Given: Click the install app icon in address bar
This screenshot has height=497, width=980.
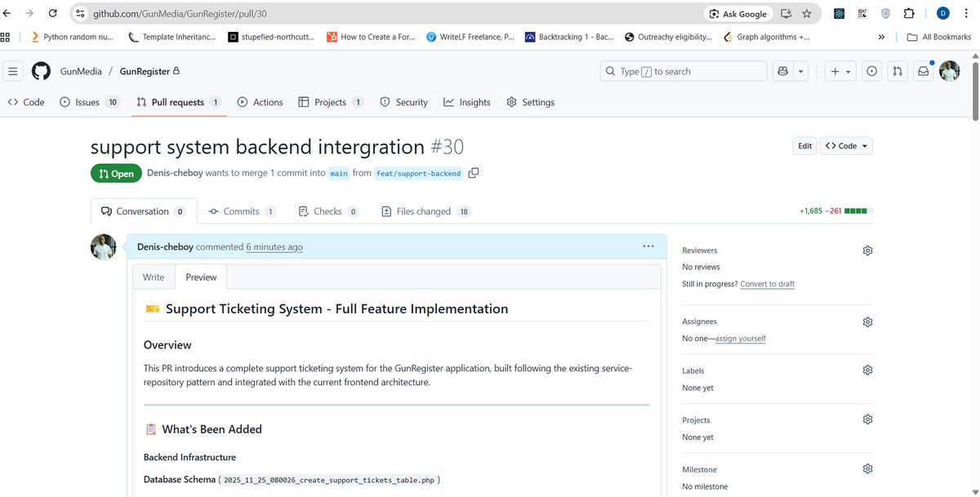Looking at the screenshot, I should click(x=786, y=14).
